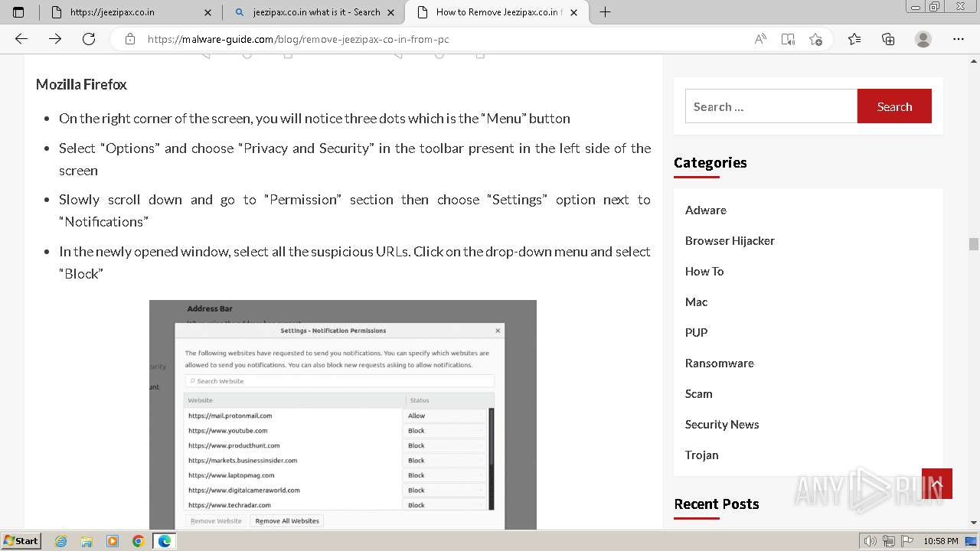The height and width of the screenshot is (551, 980).
Task: Open the Trojan category
Action: pos(701,455)
